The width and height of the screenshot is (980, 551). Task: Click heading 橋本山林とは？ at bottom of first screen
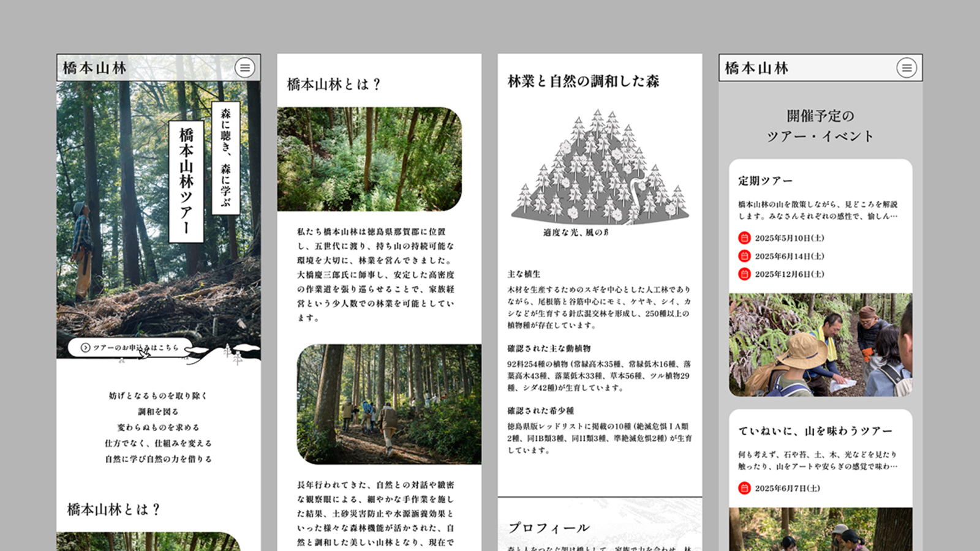113,509
